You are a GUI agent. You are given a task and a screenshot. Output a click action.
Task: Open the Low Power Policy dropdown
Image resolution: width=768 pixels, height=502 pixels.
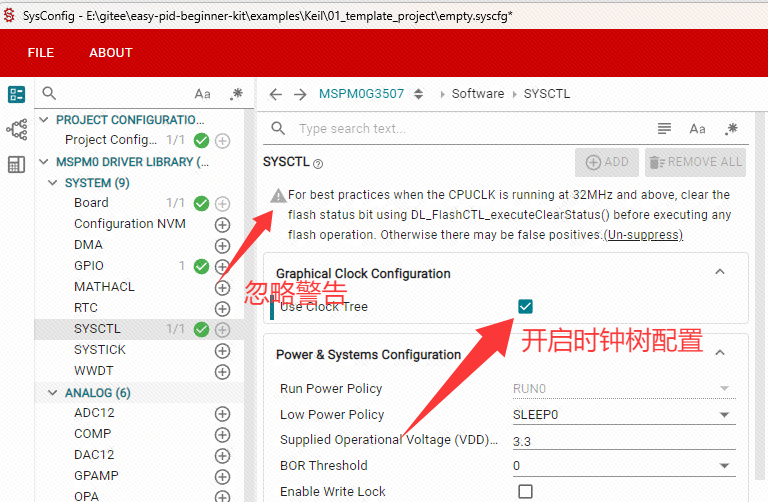click(x=620, y=414)
